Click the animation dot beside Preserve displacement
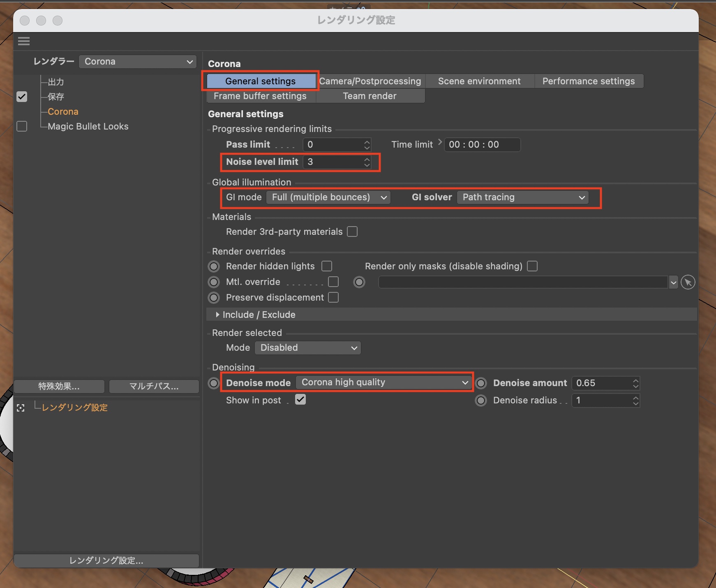The height and width of the screenshot is (588, 716). [x=214, y=298]
